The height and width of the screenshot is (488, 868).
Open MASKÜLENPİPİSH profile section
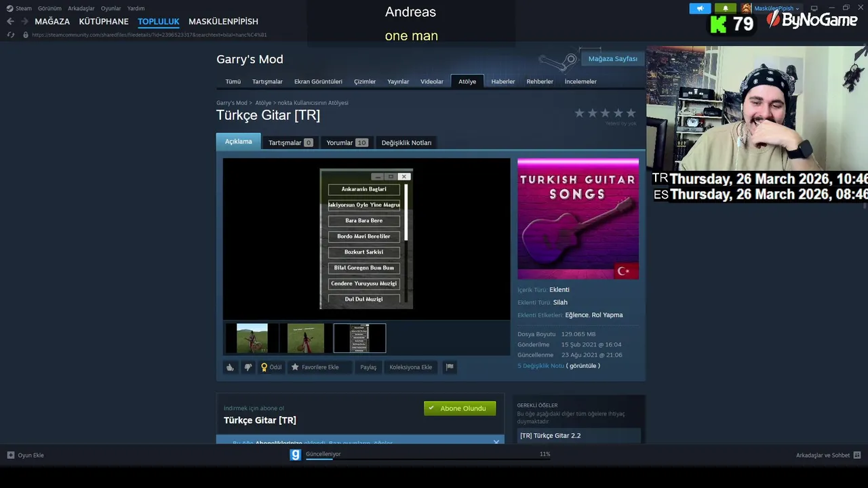[223, 22]
